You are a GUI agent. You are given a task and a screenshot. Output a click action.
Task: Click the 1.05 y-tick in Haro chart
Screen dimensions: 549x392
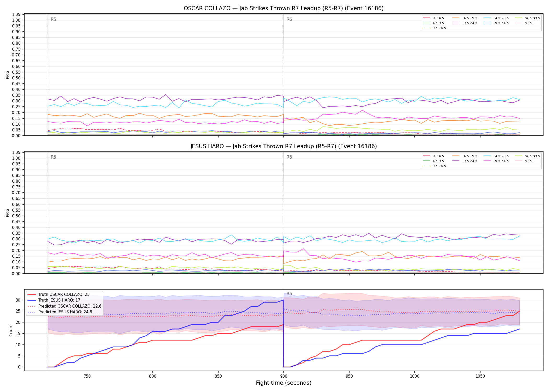(x=16, y=152)
